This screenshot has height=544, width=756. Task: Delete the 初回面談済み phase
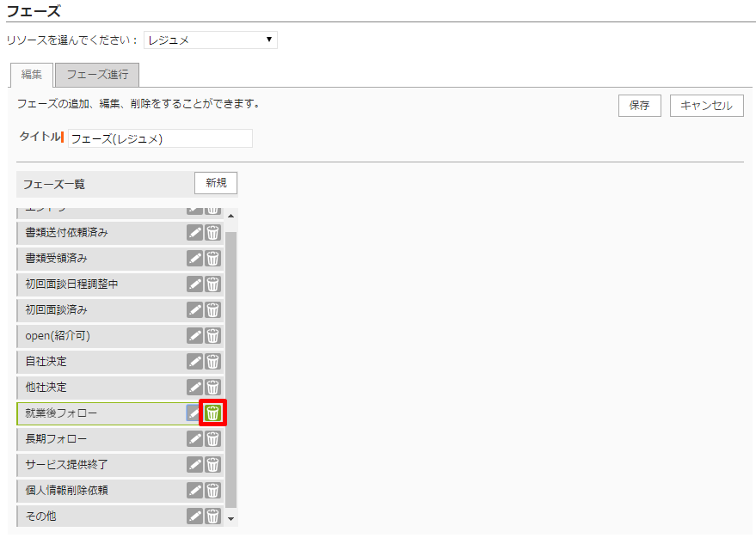(x=212, y=310)
